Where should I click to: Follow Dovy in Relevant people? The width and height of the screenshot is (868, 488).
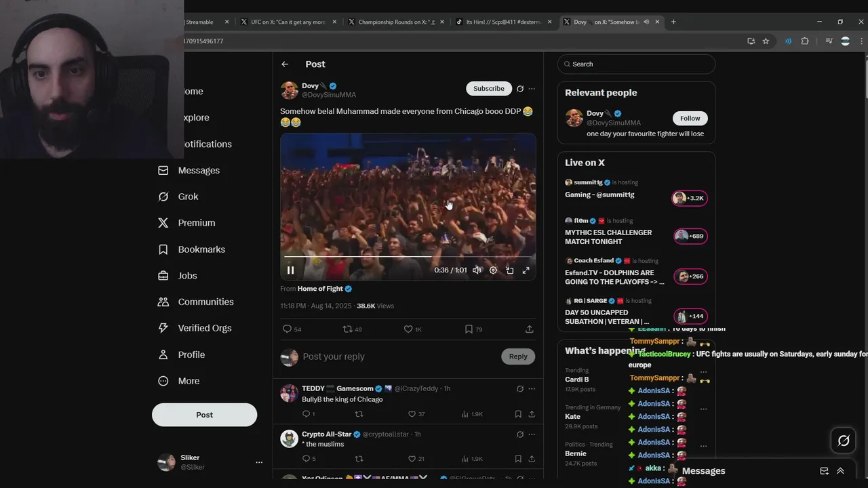pos(690,119)
